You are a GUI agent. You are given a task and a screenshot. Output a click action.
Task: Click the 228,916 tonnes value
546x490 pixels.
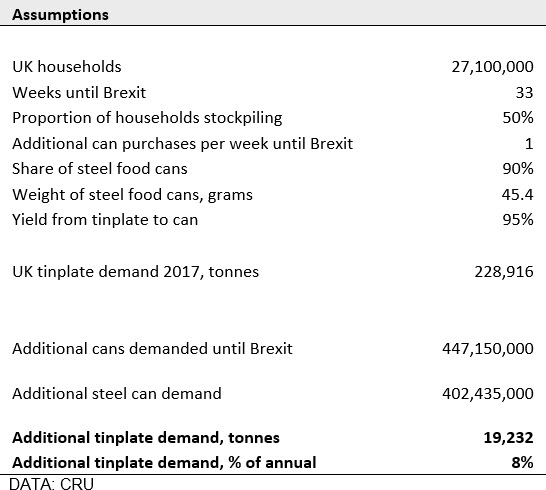click(x=504, y=272)
